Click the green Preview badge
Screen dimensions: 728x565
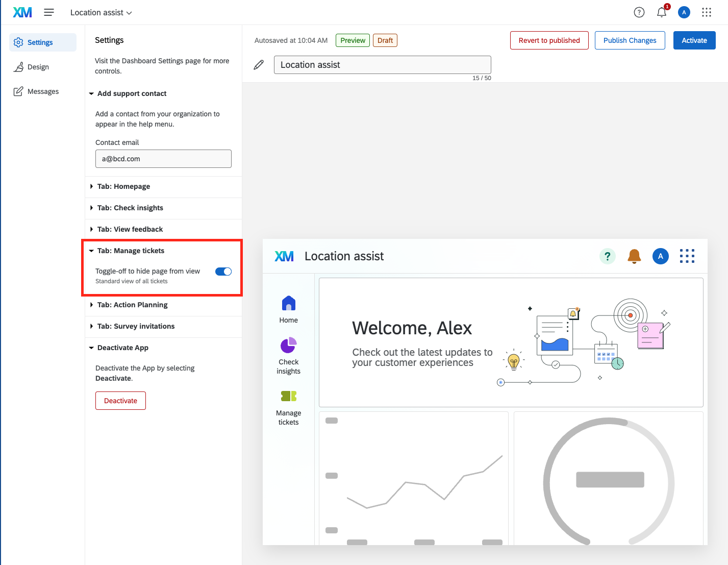coord(353,40)
